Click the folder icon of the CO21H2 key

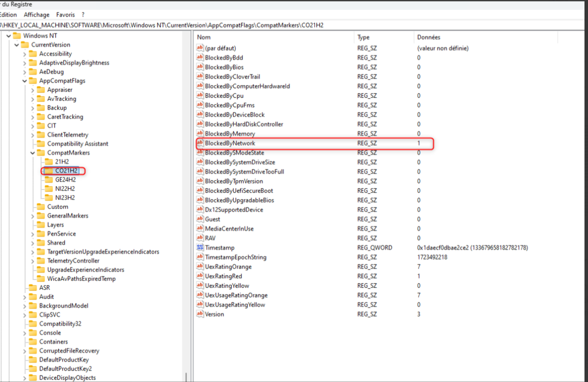point(49,171)
